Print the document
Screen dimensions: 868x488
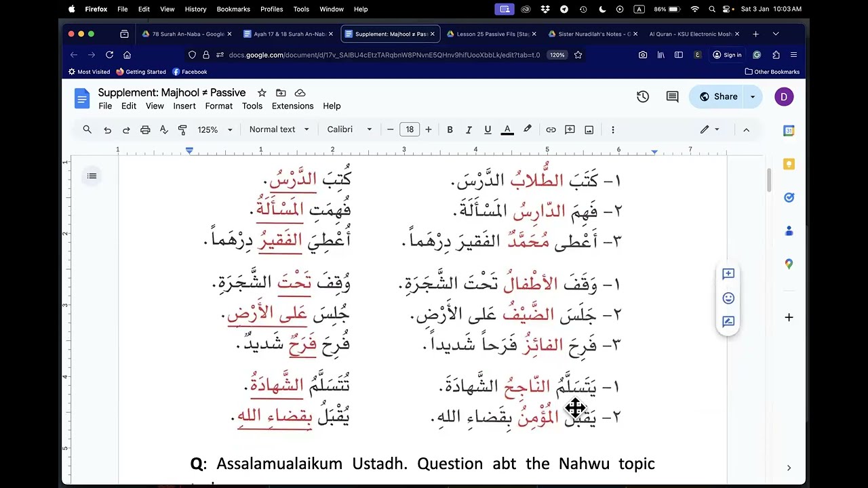click(145, 129)
